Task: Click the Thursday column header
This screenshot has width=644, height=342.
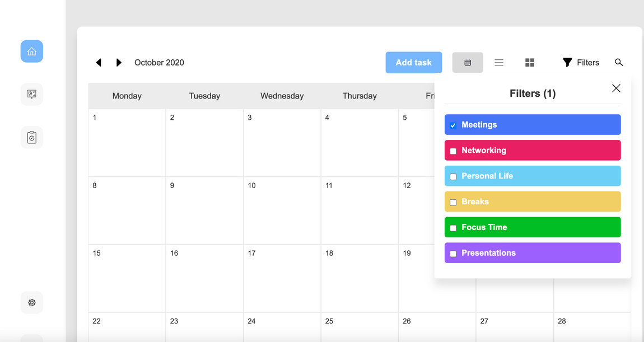Action: click(360, 96)
